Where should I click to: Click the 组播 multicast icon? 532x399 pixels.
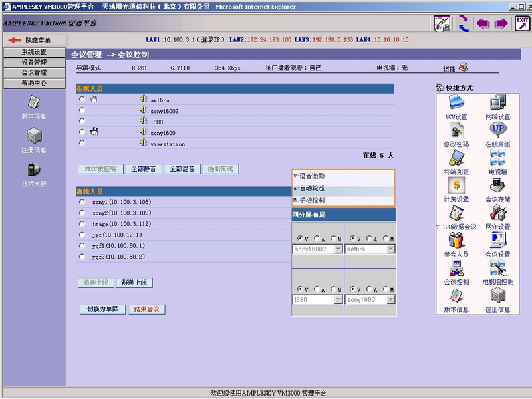point(463,67)
